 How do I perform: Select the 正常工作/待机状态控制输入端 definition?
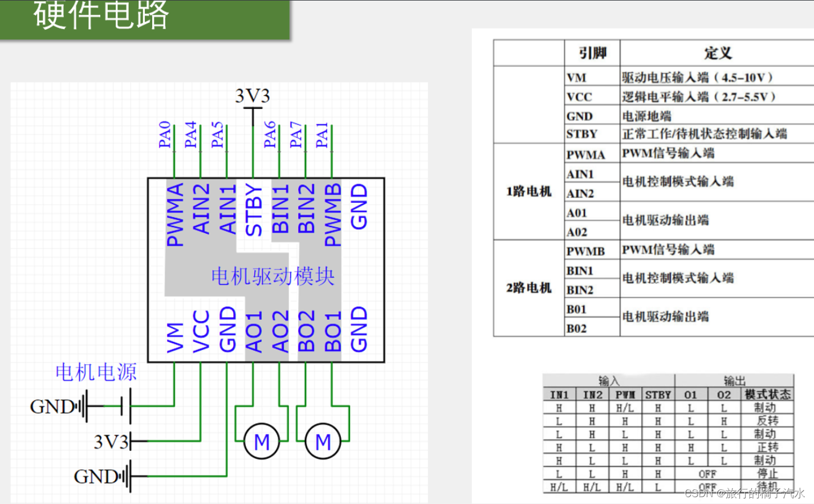tap(705, 133)
